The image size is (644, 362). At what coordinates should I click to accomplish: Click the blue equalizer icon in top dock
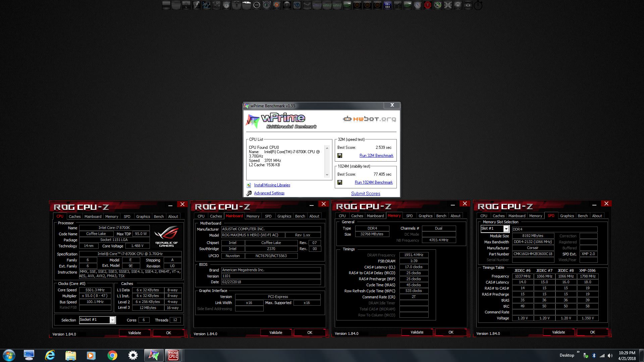387,5
